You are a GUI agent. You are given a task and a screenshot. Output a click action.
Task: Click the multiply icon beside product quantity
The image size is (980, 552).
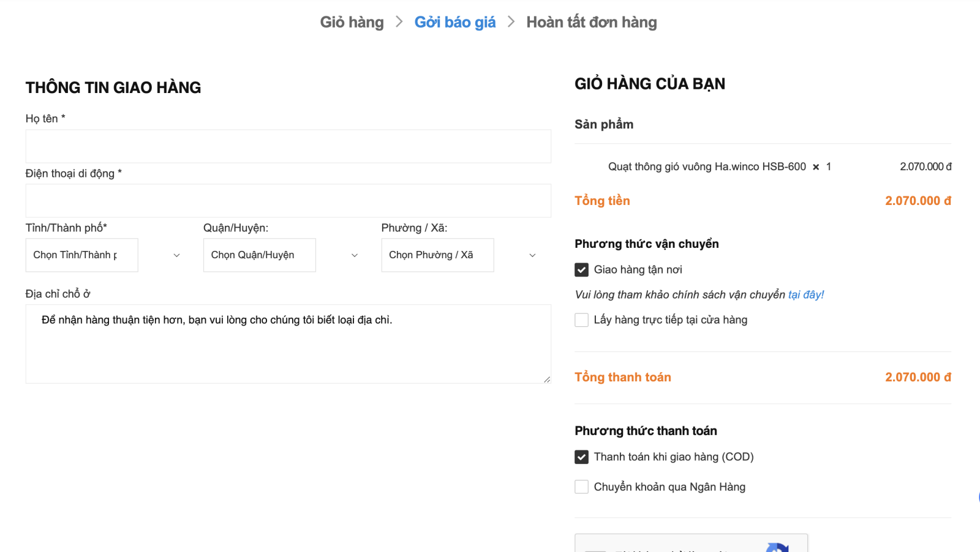816,167
